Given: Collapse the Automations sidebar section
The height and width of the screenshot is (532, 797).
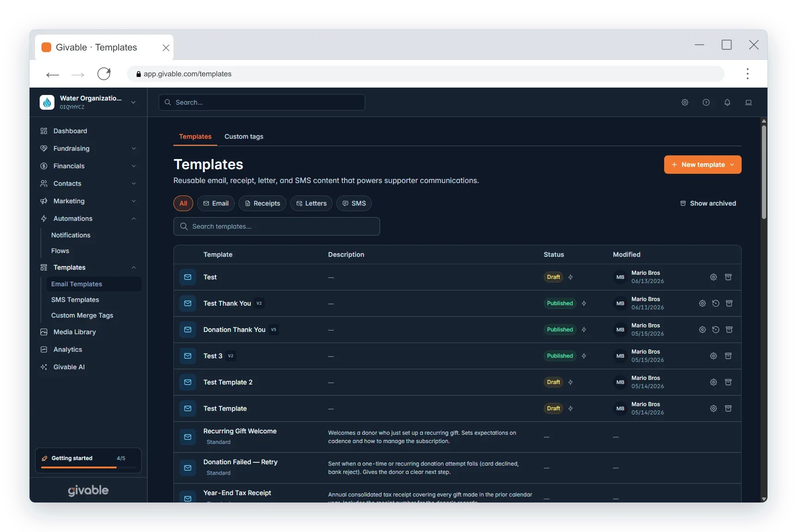Looking at the screenshot, I should [134, 219].
